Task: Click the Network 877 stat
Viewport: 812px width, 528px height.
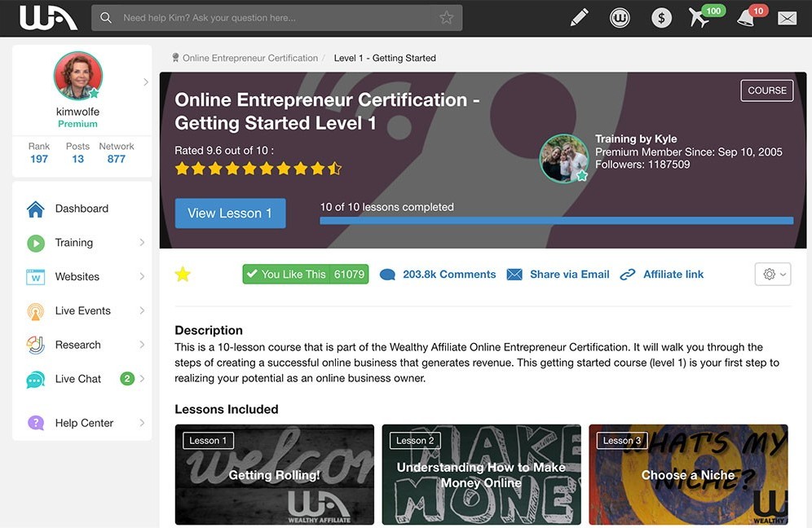Action: pyautogui.click(x=117, y=153)
